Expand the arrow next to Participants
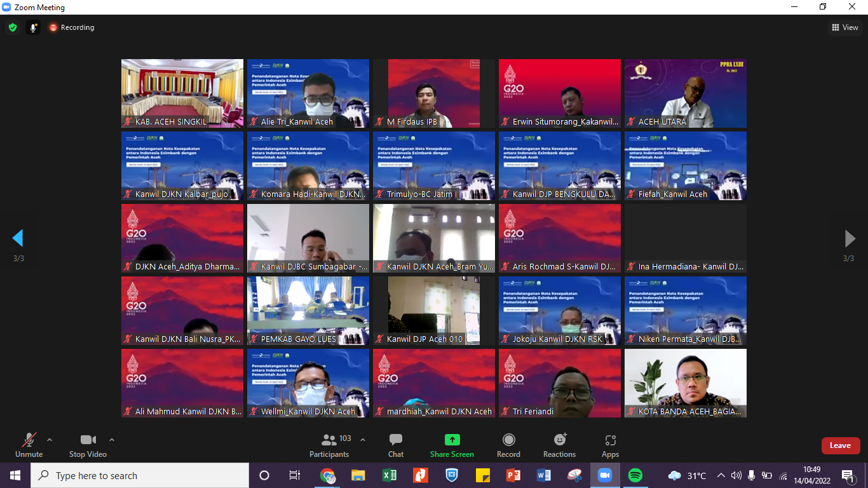The width and height of the screenshot is (868, 488). pyautogui.click(x=363, y=440)
